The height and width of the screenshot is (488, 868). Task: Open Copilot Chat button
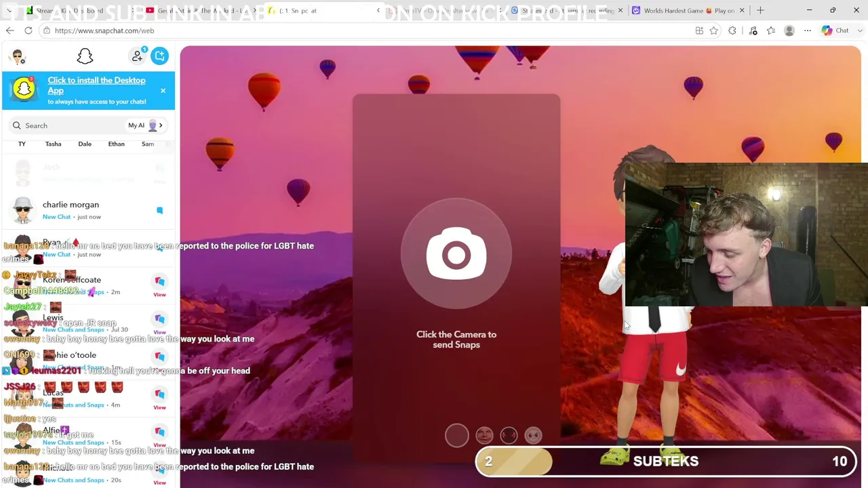(835, 30)
